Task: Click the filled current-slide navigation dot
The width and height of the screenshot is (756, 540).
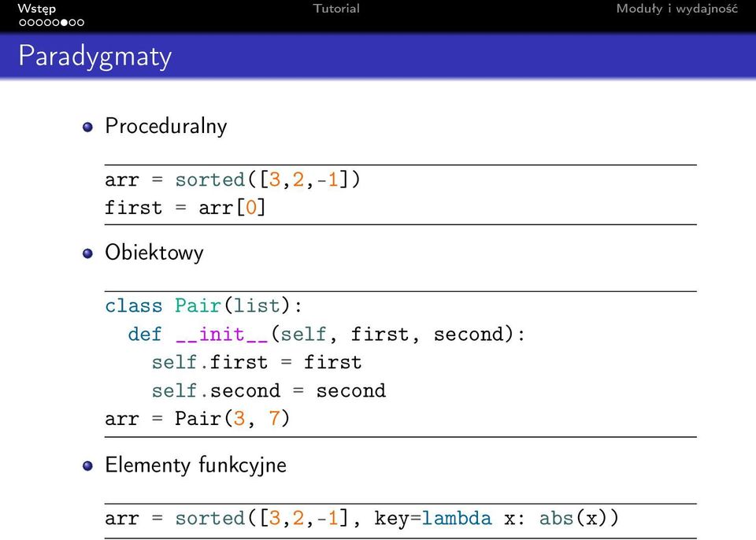Action: (64, 23)
